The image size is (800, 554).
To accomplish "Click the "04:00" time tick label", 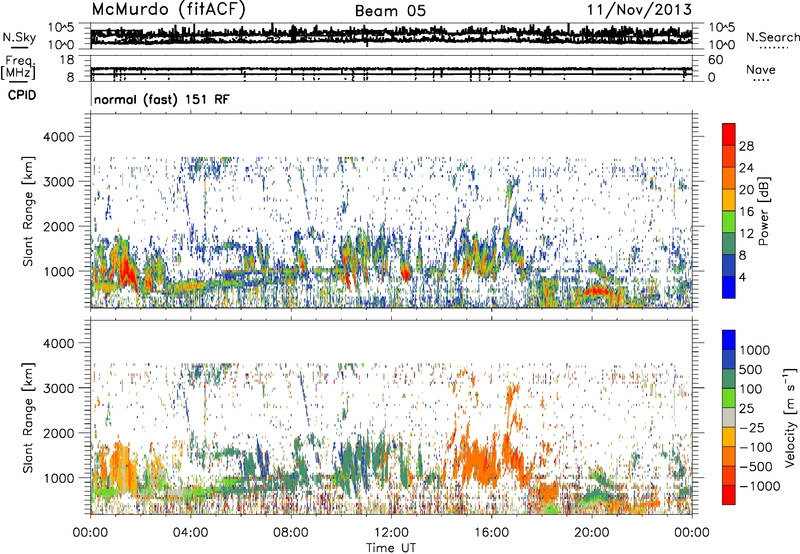I will tap(190, 533).
